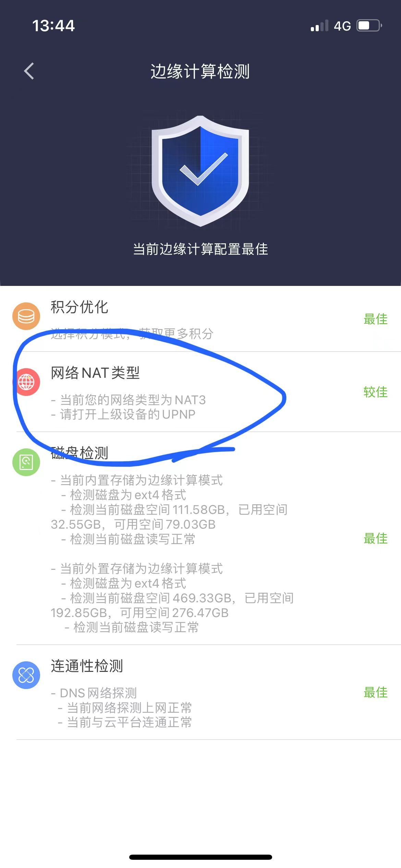Tap the 边缘计算检测 page title

pyautogui.click(x=200, y=71)
